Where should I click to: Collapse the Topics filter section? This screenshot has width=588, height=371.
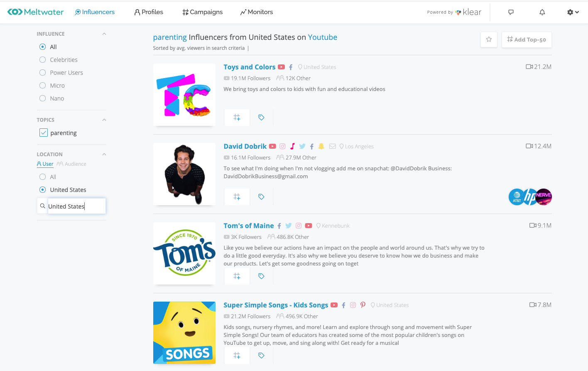(104, 120)
